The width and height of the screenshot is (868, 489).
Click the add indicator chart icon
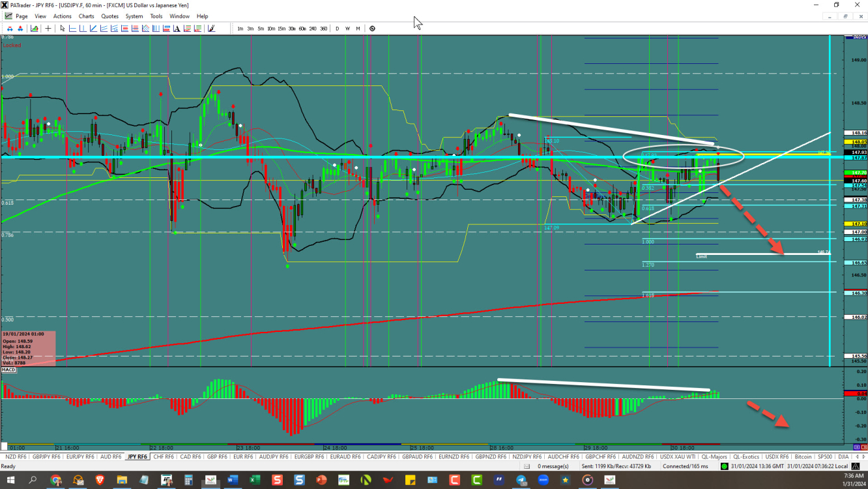coord(35,28)
